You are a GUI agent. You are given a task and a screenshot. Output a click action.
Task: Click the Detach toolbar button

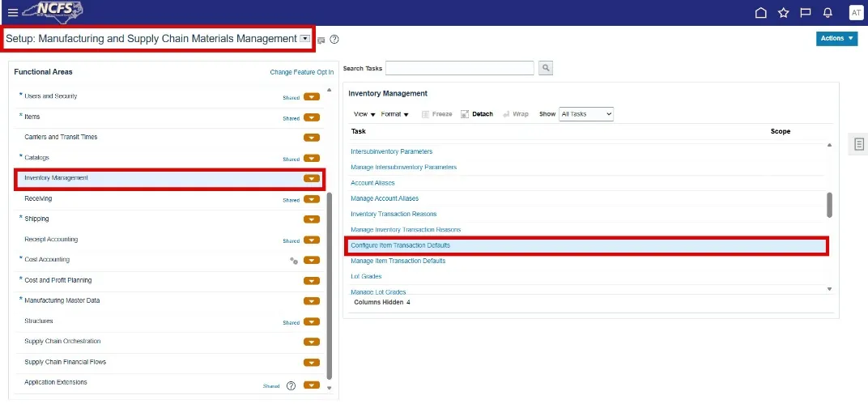(477, 114)
